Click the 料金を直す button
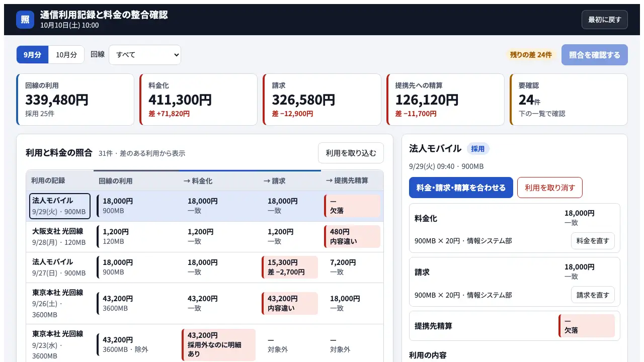The width and height of the screenshot is (644, 362). pos(593,241)
